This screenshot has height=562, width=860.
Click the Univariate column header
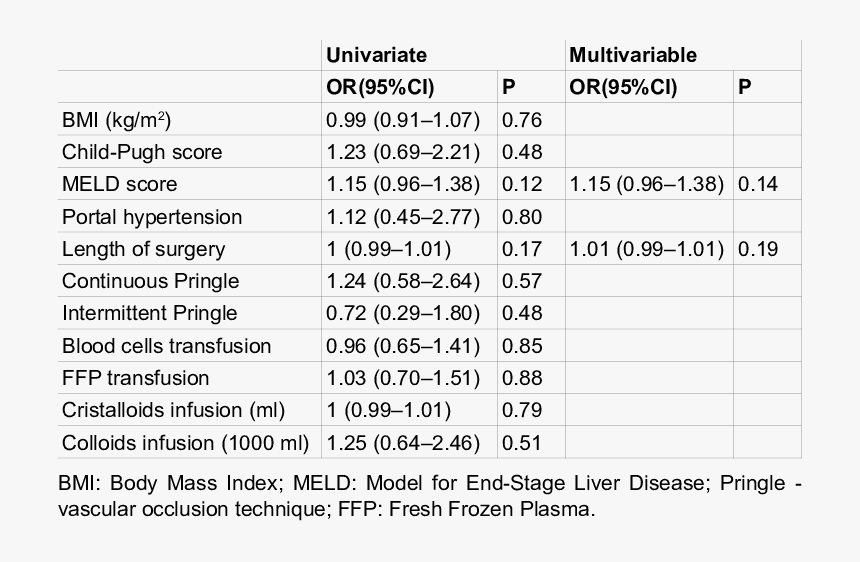376,55
